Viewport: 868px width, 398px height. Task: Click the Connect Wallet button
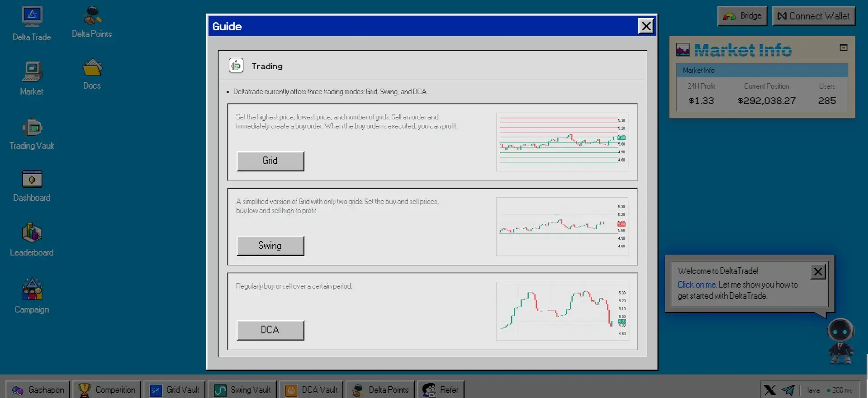(x=813, y=16)
